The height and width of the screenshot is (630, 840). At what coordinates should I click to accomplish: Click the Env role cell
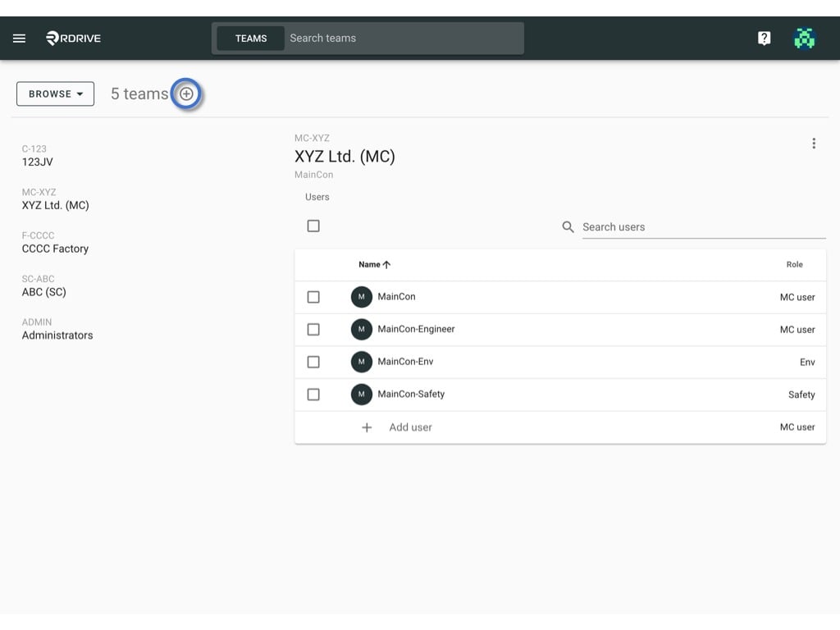(x=807, y=363)
